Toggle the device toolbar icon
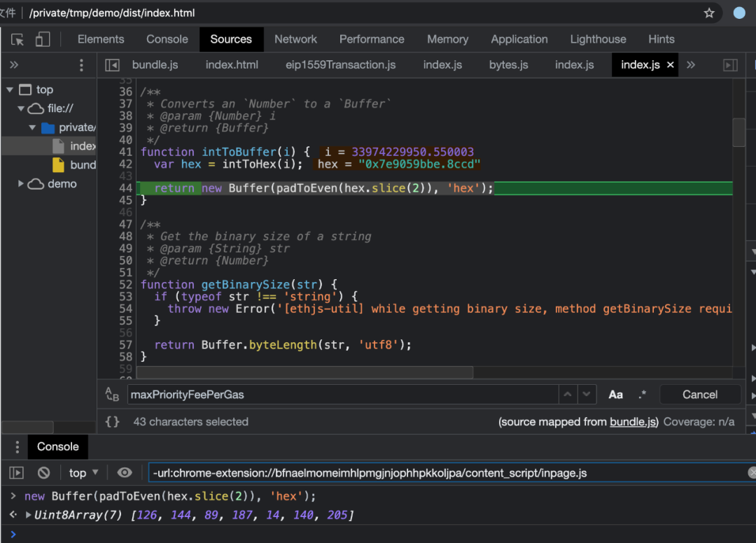The width and height of the screenshot is (756, 543). (x=43, y=39)
